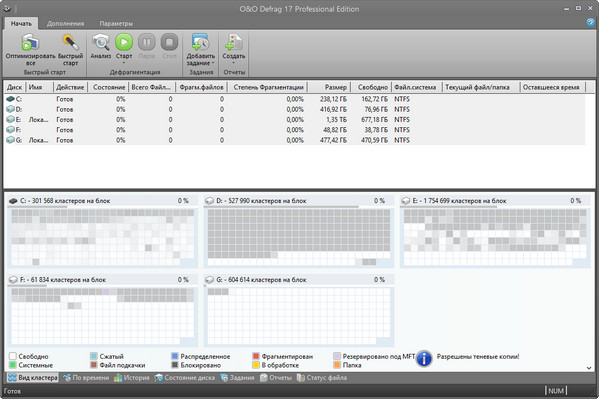Expand the Создать reports dropdown arrow

coord(234,63)
